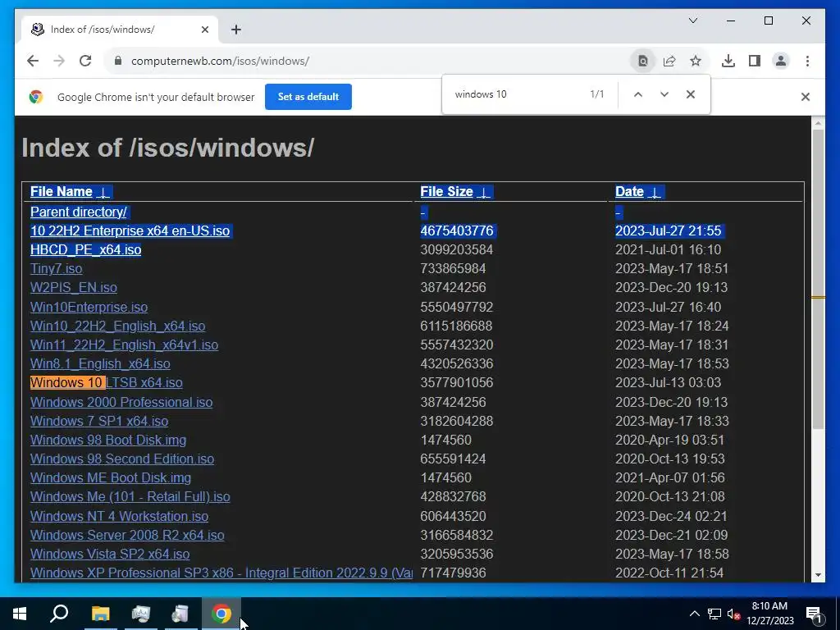The image size is (840, 630).
Task: Close the find bar
Action: point(691,94)
